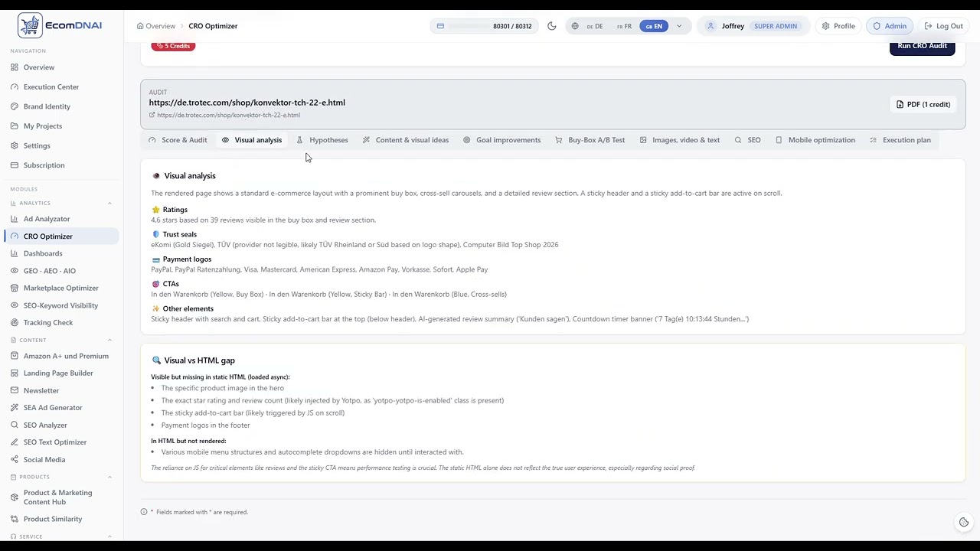Image resolution: width=980 pixels, height=551 pixels.
Task: Open GEO - AEO - AIO module
Action: pos(61,271)
